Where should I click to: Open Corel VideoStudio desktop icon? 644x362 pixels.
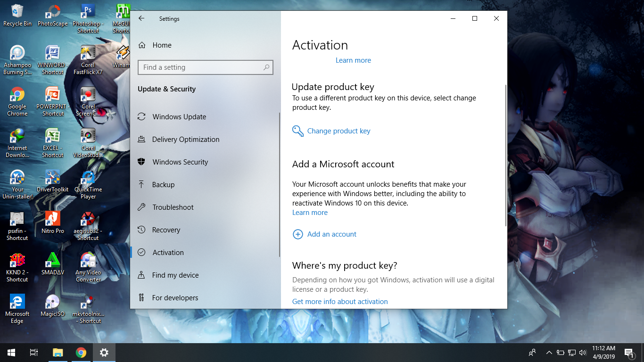pos(88,143)
